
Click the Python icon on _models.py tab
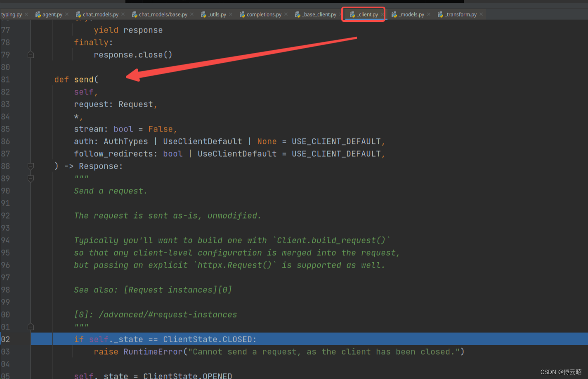[394, 14]
